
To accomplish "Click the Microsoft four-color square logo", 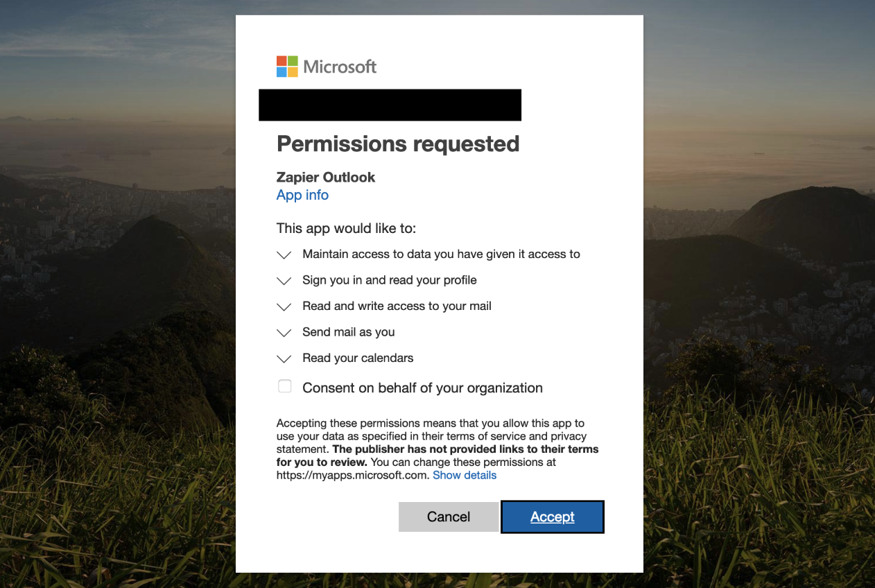I will 287,67.
